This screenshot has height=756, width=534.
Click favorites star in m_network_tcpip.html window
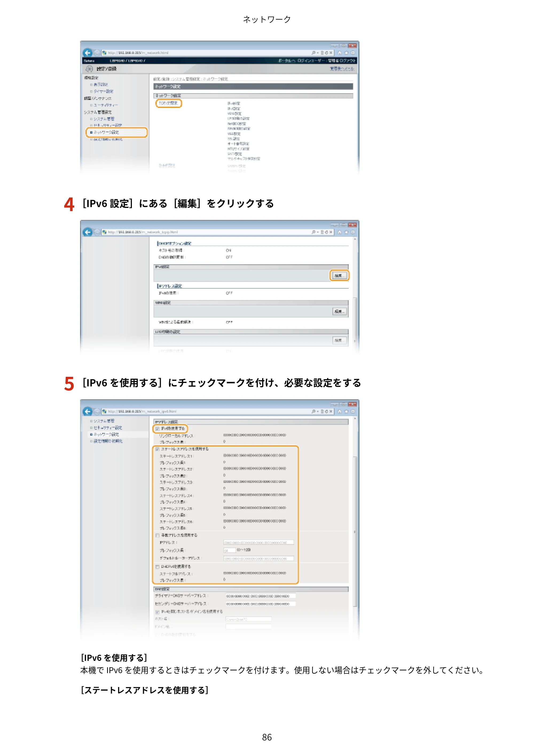[x=346, y=232]
